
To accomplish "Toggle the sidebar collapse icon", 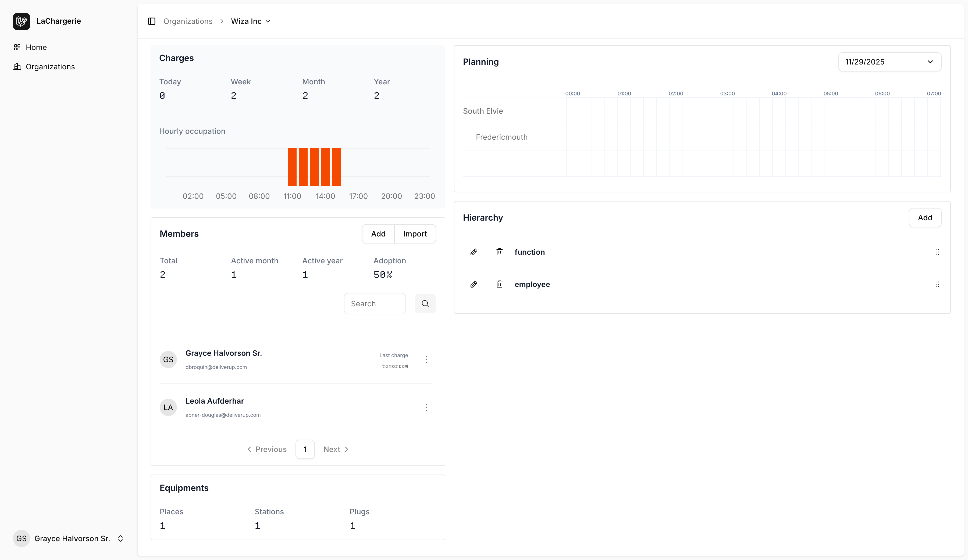I will tap(151, 21).
